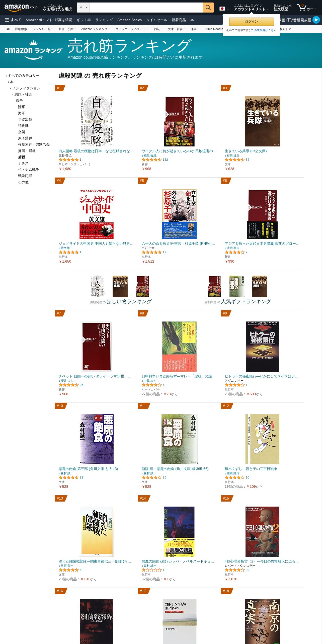The height and width of the screenshot is (644, 322).
Task: Expand the ジャンル一覧 submenu
Action: (x=43, y=29)
